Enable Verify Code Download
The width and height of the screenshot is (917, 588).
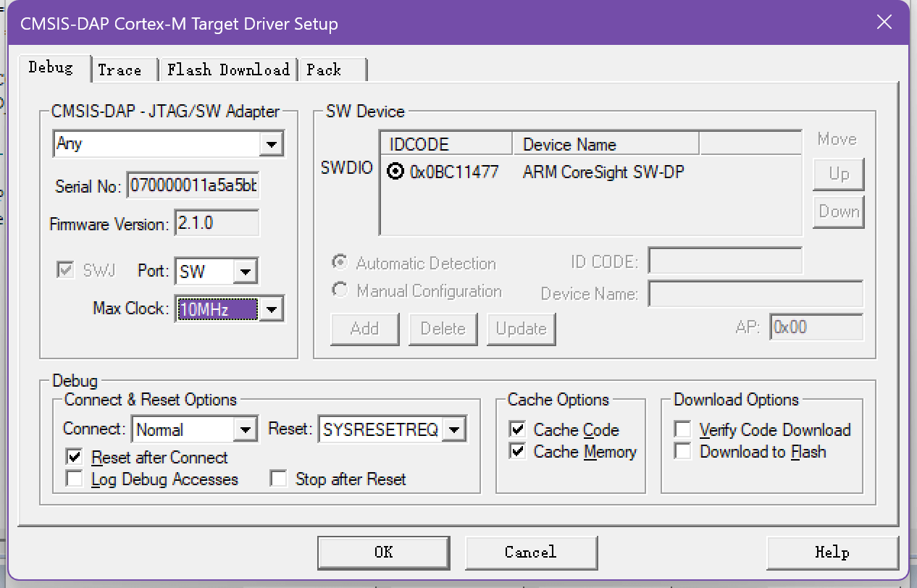click(683, 430)
